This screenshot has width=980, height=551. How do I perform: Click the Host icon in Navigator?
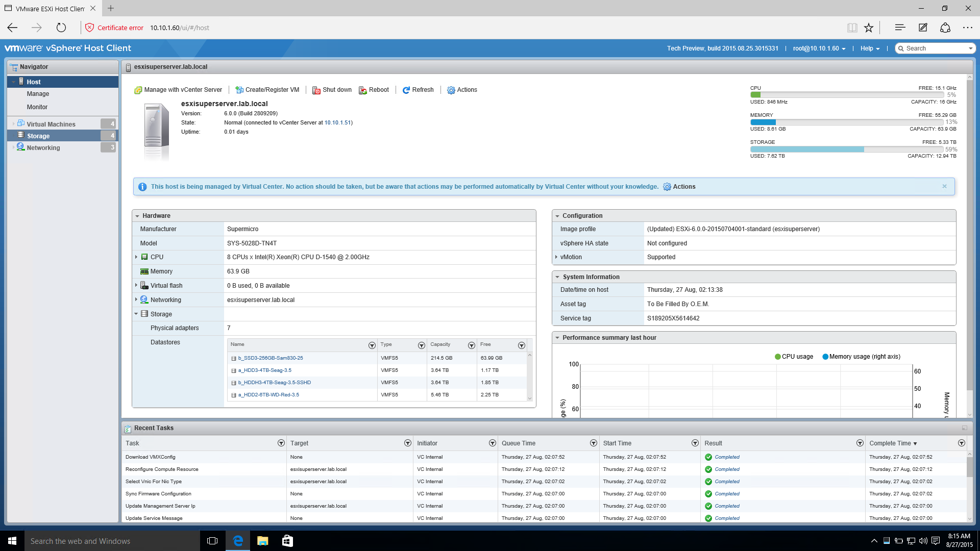(21, 82)
